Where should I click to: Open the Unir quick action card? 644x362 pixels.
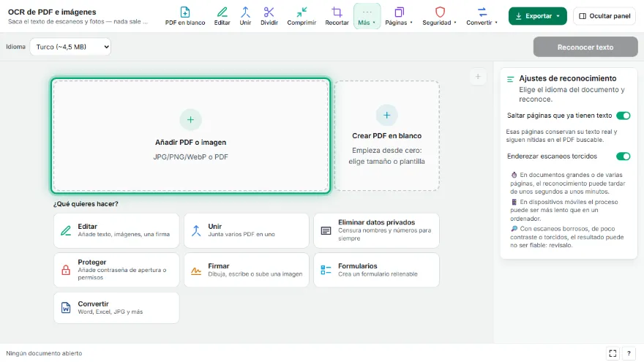click(x=247, y=230)
